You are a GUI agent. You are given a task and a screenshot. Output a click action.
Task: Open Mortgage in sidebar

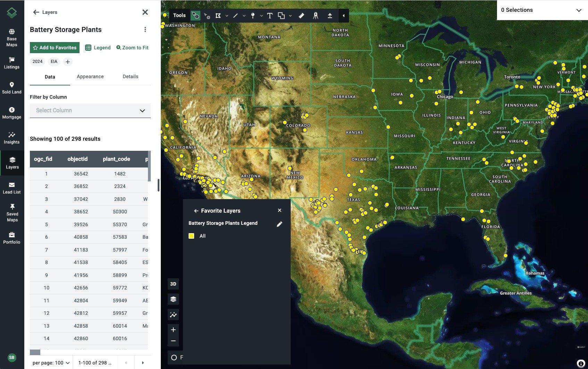point(12,113)
